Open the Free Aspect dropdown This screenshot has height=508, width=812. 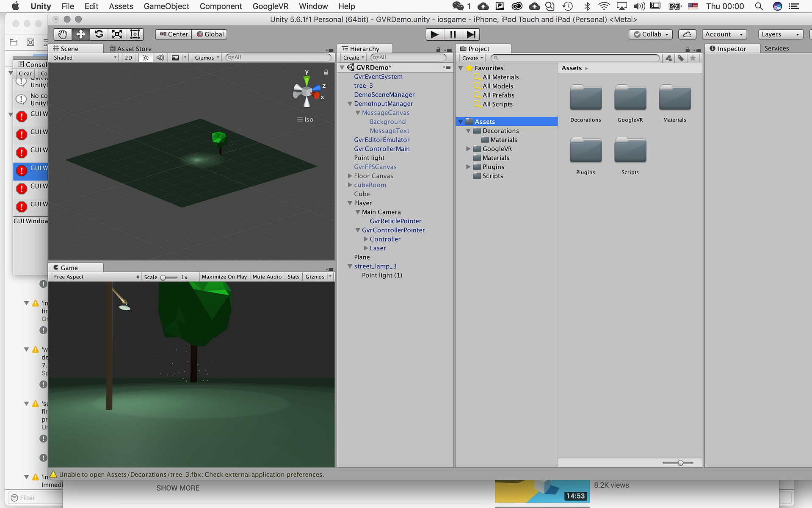[x=96, y=277]
